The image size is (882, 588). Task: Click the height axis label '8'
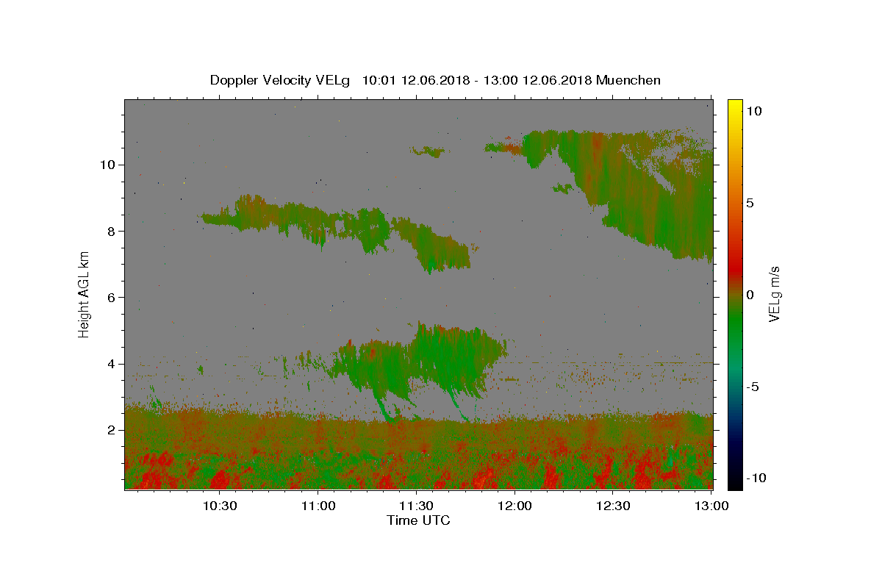click(x=112, y=231)
